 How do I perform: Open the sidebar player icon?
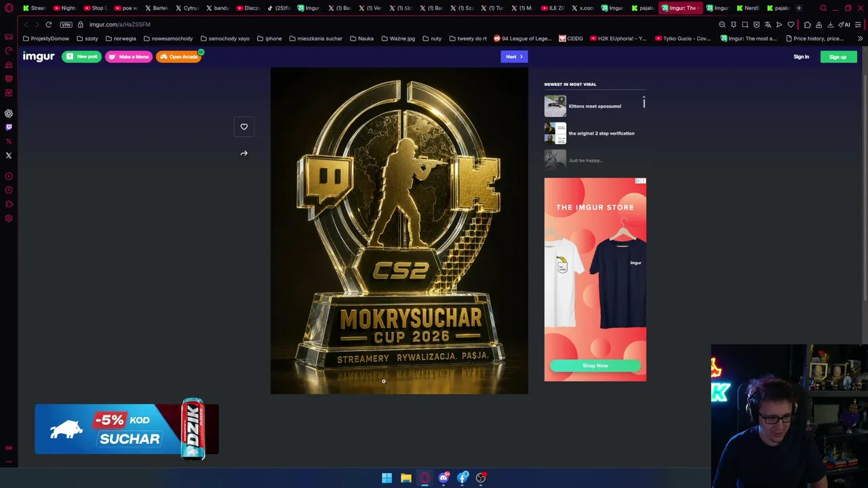coord(9,176)
